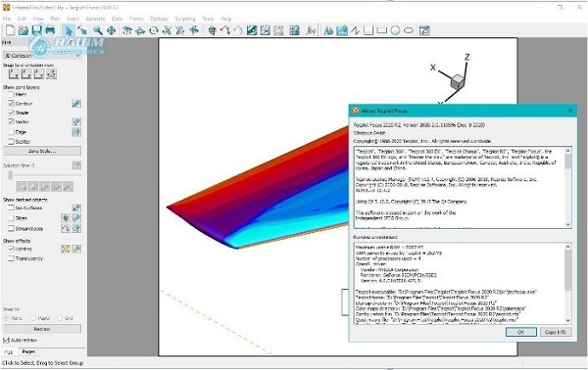Enable the Streamtraces checkbox
588x370 pixels.
[11, 228]
